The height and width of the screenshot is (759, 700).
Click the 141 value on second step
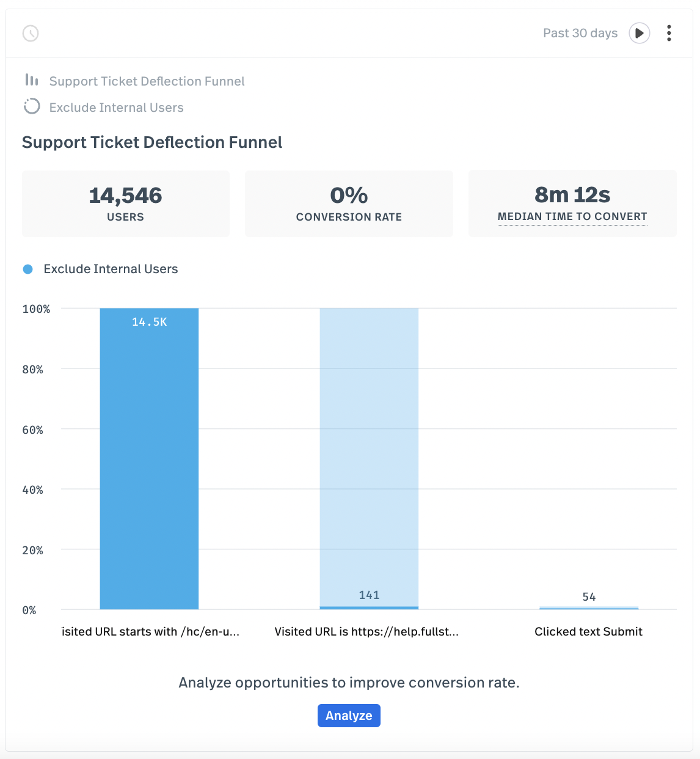(369, 595)
